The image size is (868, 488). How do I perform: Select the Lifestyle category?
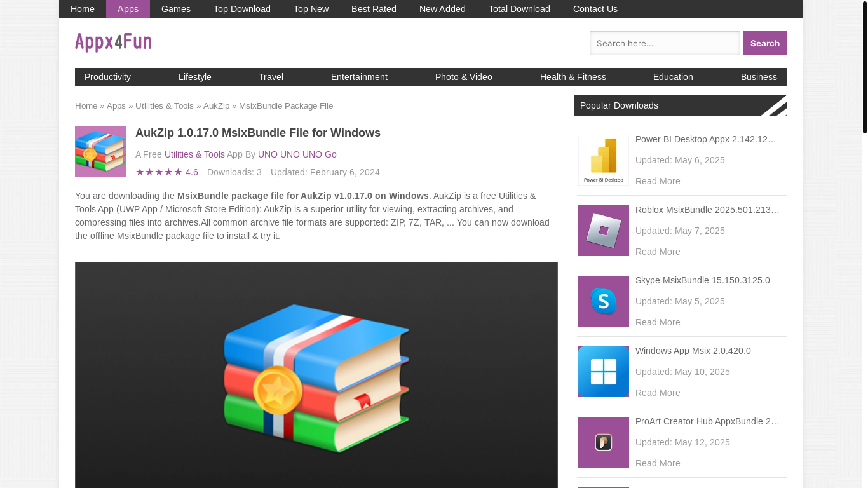click(x=195, y=77)
